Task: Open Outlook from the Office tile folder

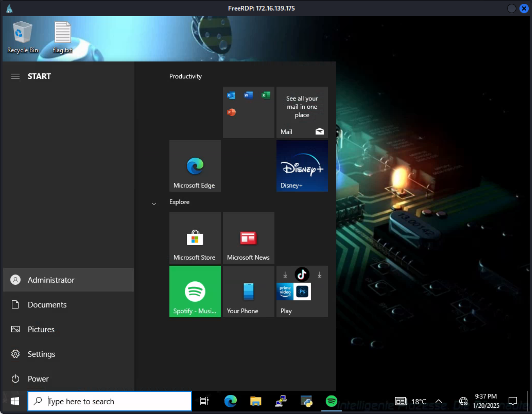Action: point(231,95)
